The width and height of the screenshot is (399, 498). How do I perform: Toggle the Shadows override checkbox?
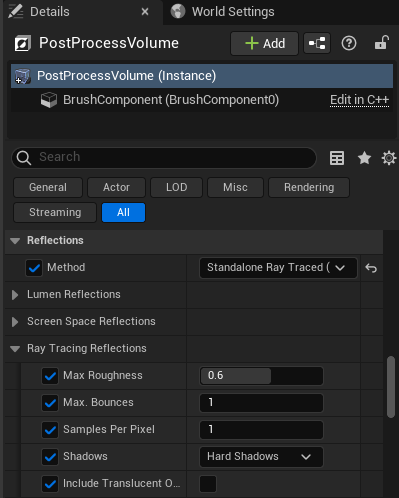(50, 457)
